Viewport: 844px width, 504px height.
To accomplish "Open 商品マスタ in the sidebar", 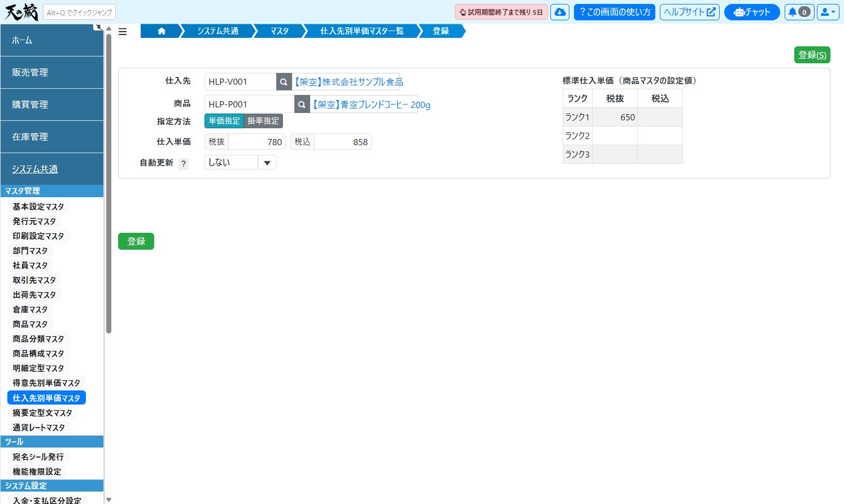I will (x=31, y=324).
